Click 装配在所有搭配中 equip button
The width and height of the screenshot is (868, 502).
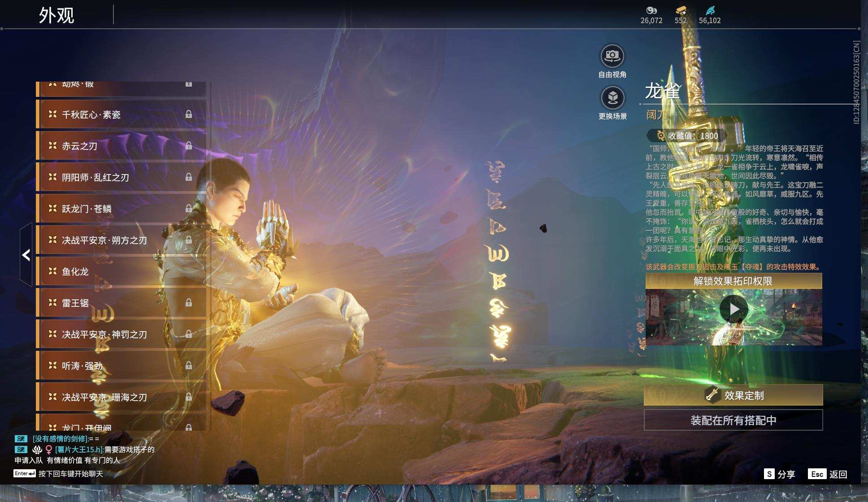pyautogui.click(x=733, y=420)
